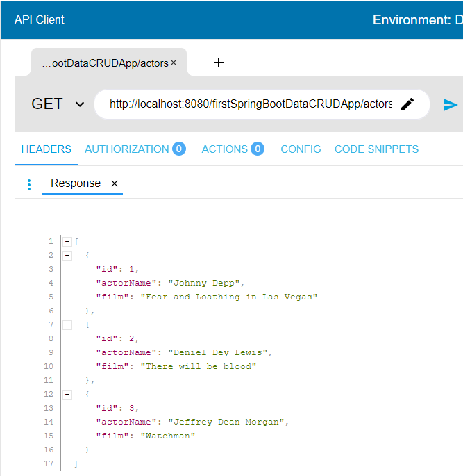The image size is (463, 476).
Task: Collapse the root JSON array on line 1
Action: click(67, 242)
